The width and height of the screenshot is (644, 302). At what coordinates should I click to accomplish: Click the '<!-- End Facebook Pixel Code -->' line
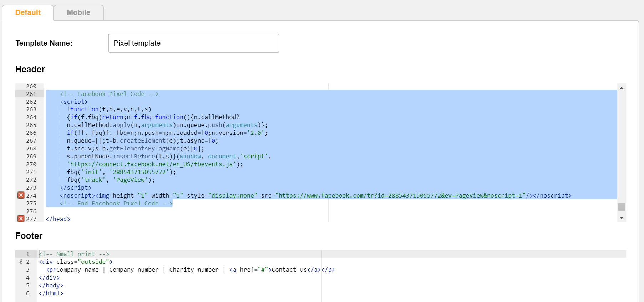point(116,204)
